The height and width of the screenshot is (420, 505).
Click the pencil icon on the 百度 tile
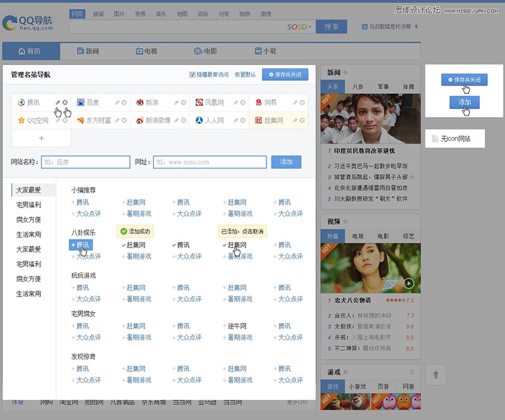[x=117, y=102]
